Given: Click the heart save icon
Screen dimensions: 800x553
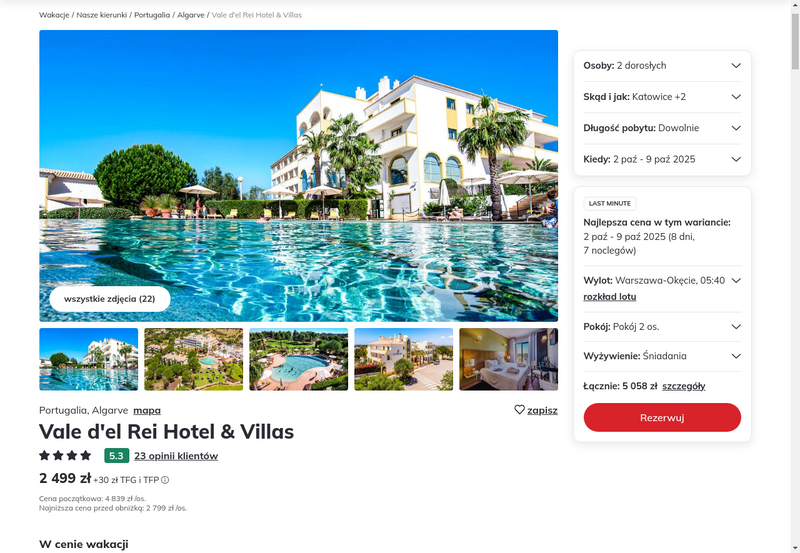Looking at the screenshot, I should pos(519,410).
